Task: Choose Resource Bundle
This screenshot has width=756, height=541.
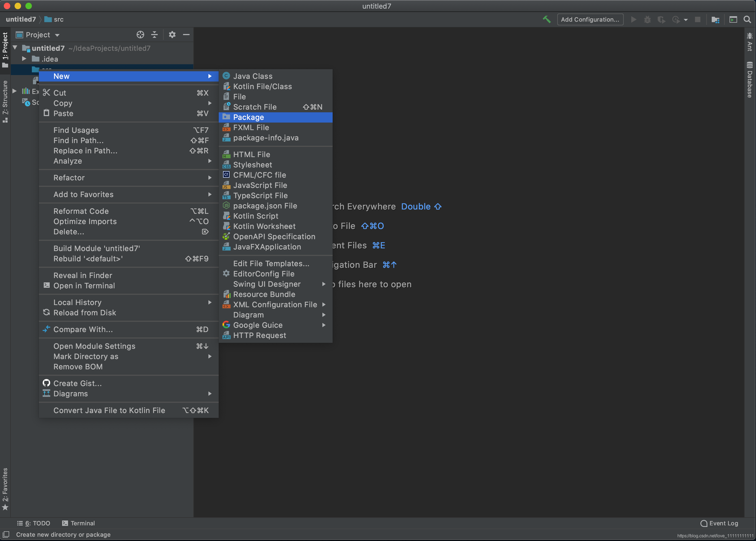Action: coord(275,295)
